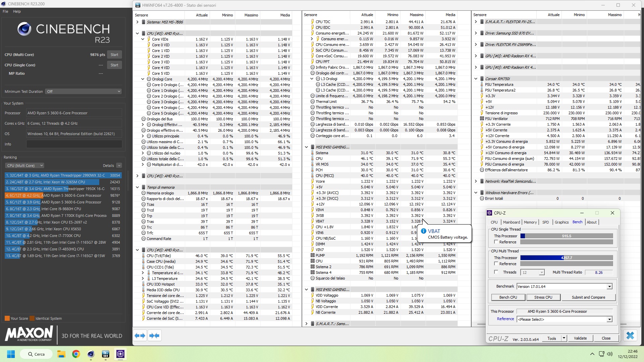
Task: Click the circle icon next to Errori totali
Action: tap(482, 198)
